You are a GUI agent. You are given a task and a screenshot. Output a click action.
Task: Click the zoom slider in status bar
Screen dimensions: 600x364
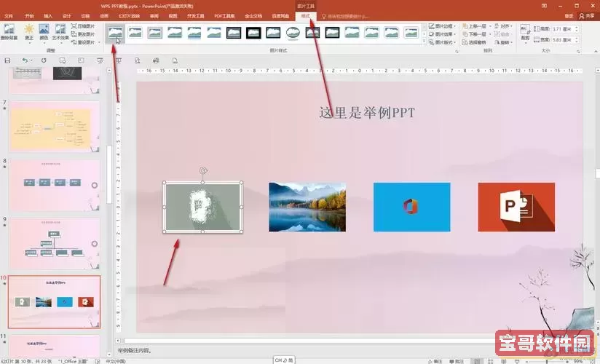tap(546, 361)
